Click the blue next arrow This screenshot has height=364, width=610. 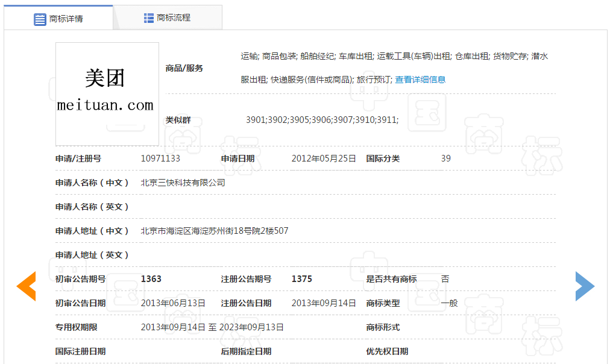point(585,286)
